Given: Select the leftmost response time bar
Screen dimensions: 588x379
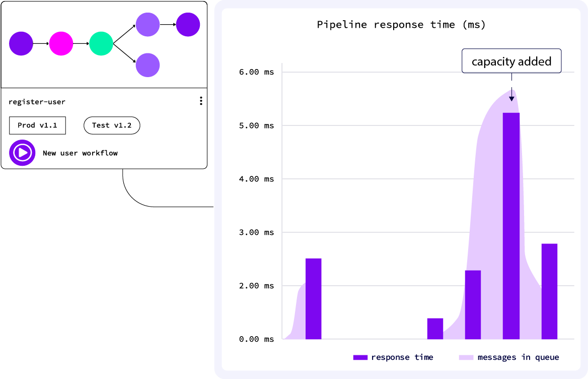Looking at the screenshot, I should (313, 298).
